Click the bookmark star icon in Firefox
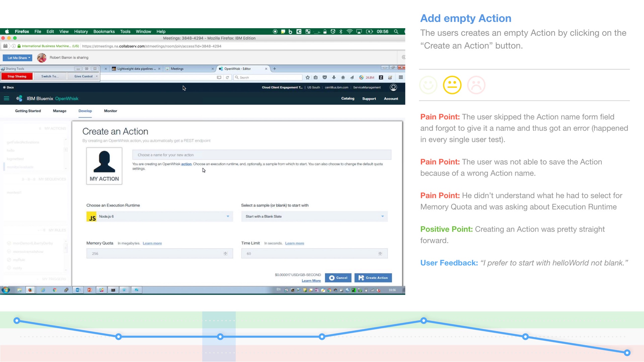644x362 pixels. click(308, 77)
